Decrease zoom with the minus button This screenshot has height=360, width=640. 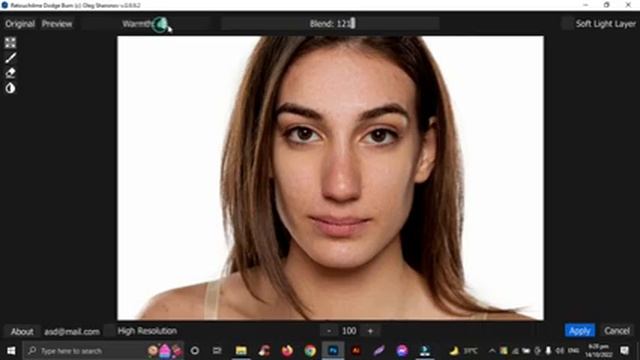pos(329,331)
